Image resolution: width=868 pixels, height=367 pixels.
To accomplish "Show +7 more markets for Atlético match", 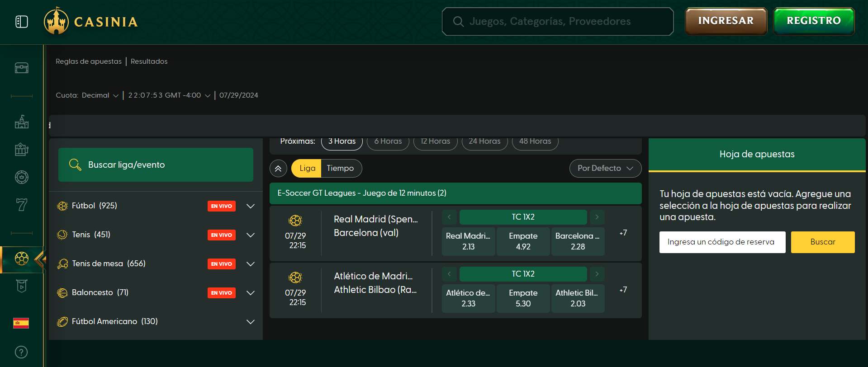I will tap(623, 290).
